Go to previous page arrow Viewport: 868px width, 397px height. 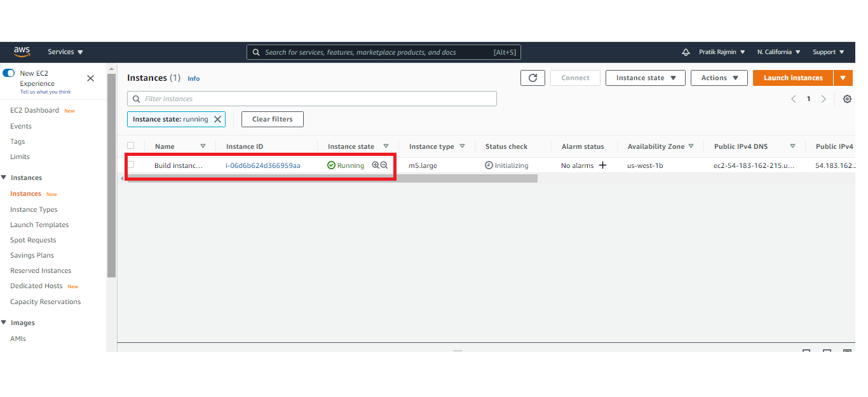[794, 99]
